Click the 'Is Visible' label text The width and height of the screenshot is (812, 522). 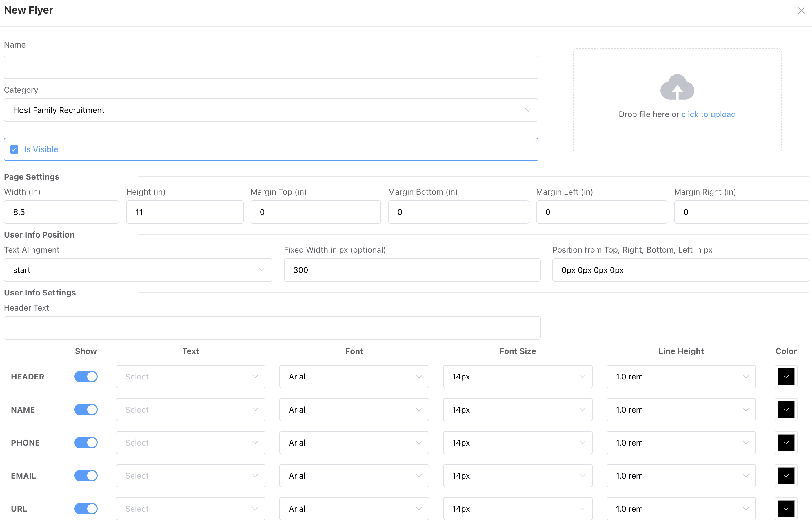(x=41, y=149)
